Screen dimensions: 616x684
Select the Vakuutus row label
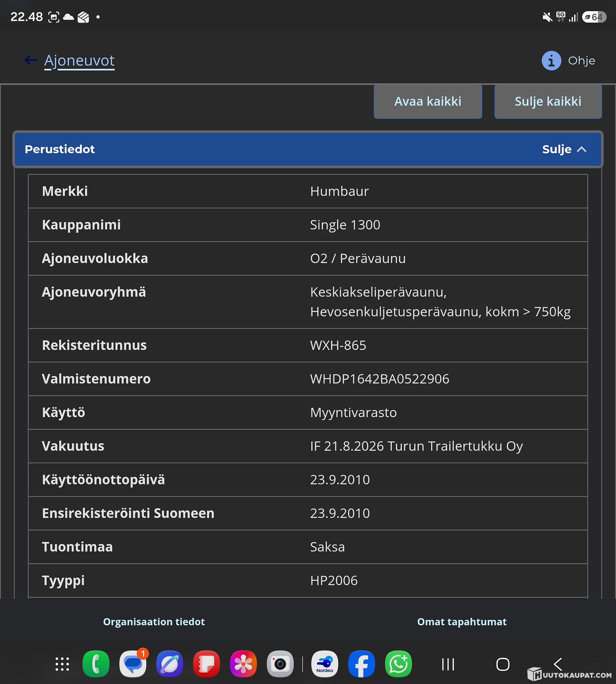73,446
